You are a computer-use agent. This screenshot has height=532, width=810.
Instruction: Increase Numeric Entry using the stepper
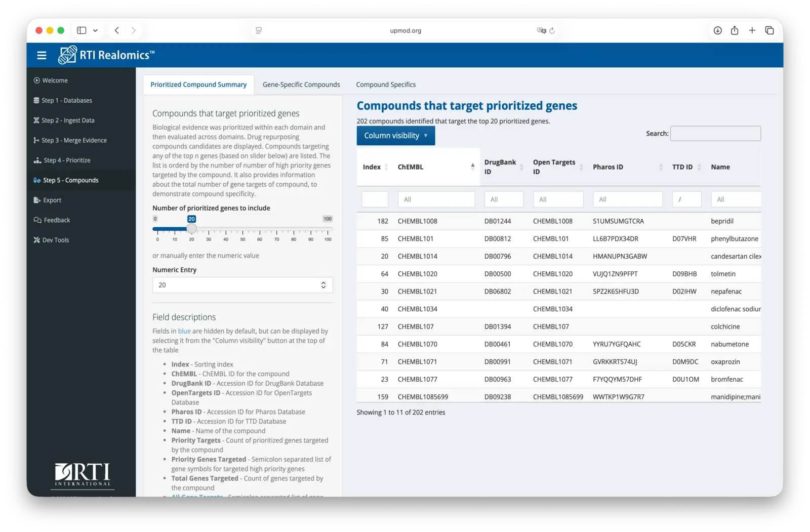point(323,282)
